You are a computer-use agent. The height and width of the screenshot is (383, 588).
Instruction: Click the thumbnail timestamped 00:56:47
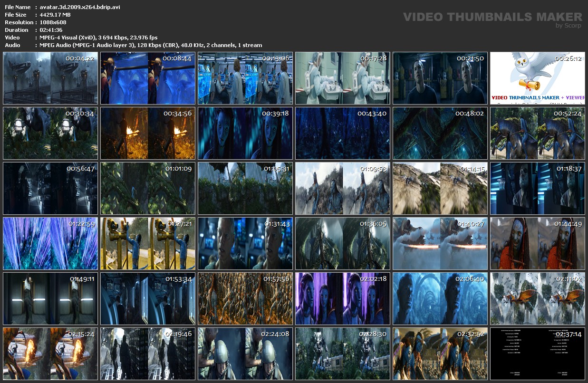[x=50, y=188]
